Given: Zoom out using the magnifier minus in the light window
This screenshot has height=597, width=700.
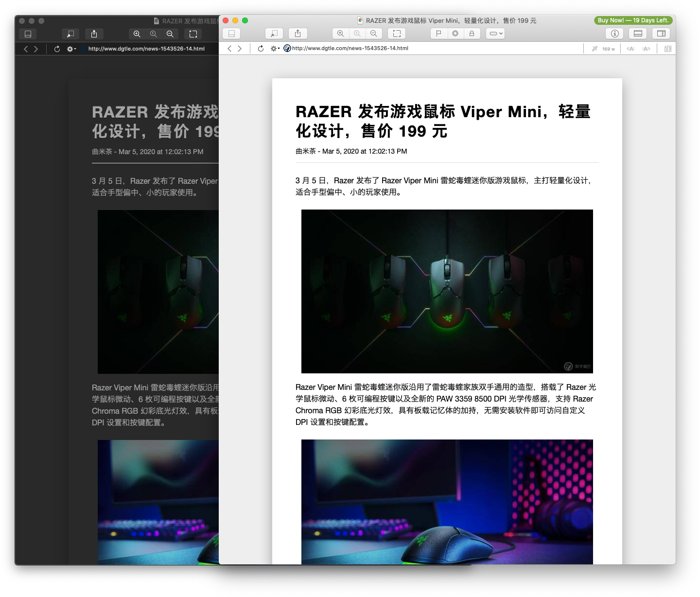Looking at the screenshot, I should coord(373,34).
